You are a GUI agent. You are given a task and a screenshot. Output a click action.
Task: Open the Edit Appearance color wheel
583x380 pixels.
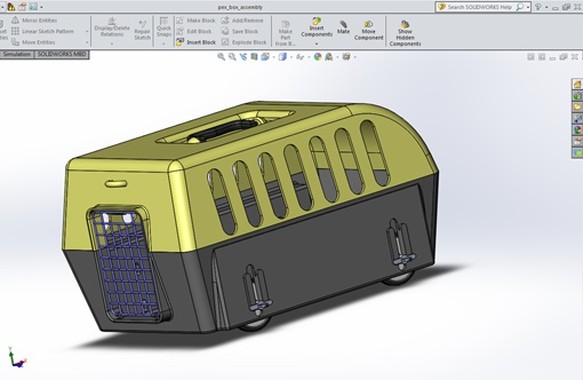[318, 57]
